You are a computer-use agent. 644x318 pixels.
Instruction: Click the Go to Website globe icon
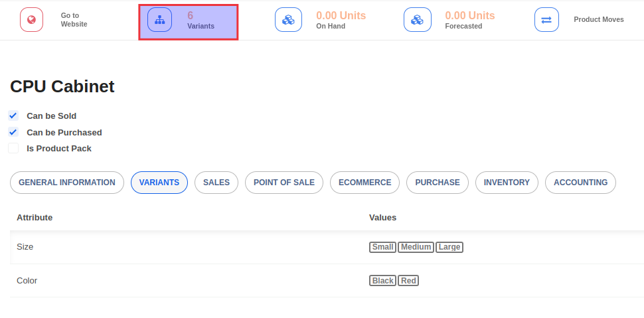31,20
